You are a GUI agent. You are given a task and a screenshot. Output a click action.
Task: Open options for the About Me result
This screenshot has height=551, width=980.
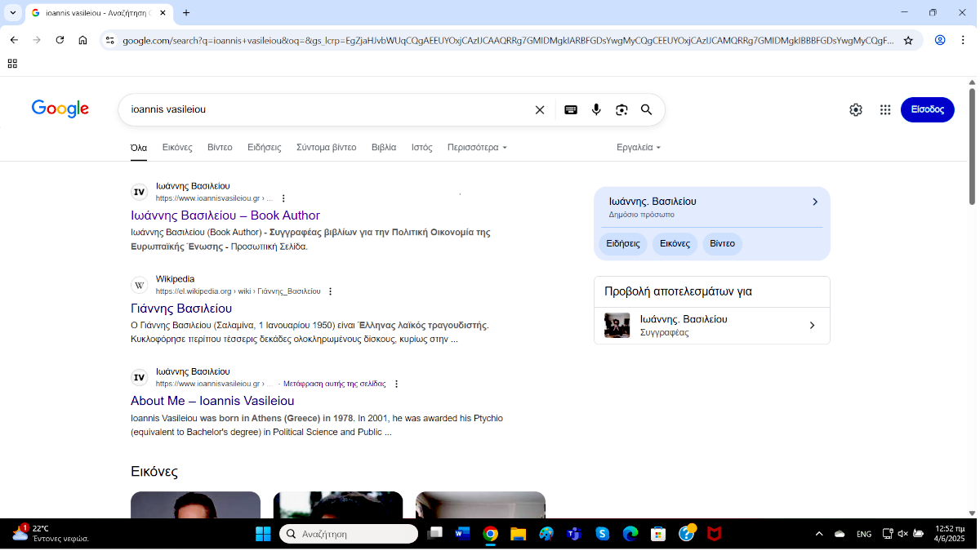[396, 384]
